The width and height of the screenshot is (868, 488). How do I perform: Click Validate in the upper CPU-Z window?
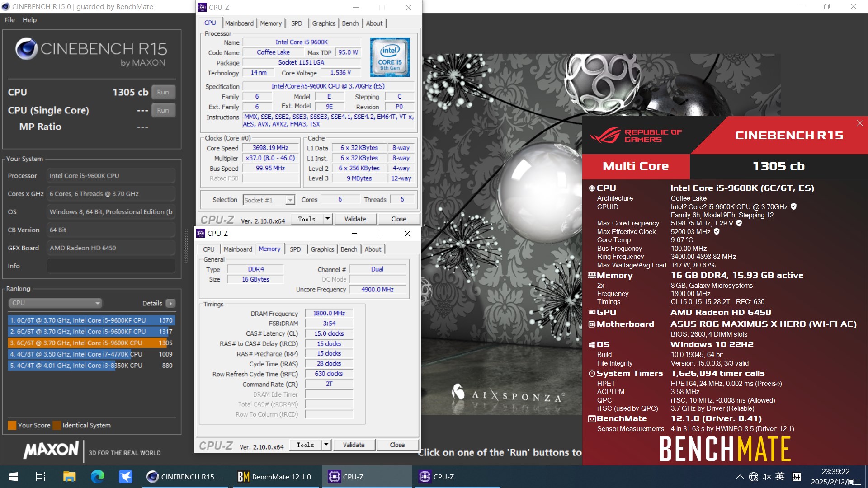(355, 219)
